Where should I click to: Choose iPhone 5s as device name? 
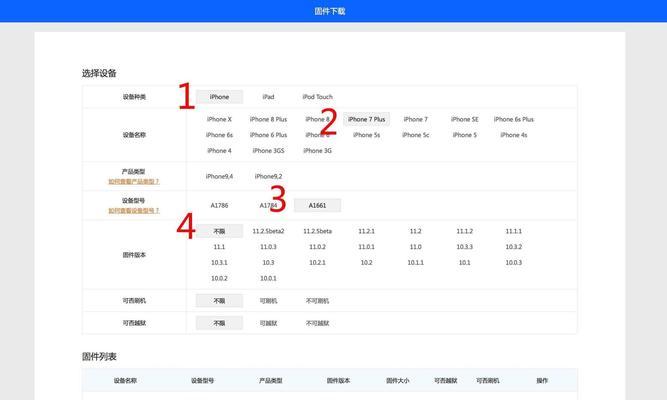point(367,135)
